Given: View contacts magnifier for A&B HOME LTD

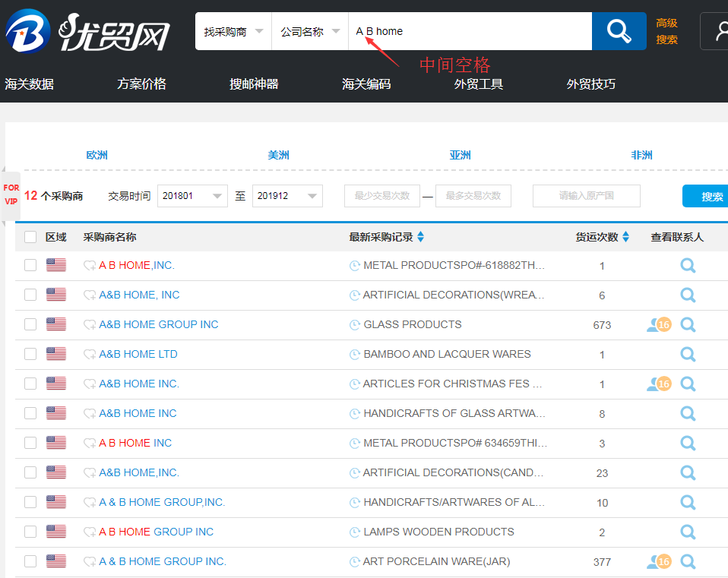Looking at the screenshot, I should coord(688,355).
